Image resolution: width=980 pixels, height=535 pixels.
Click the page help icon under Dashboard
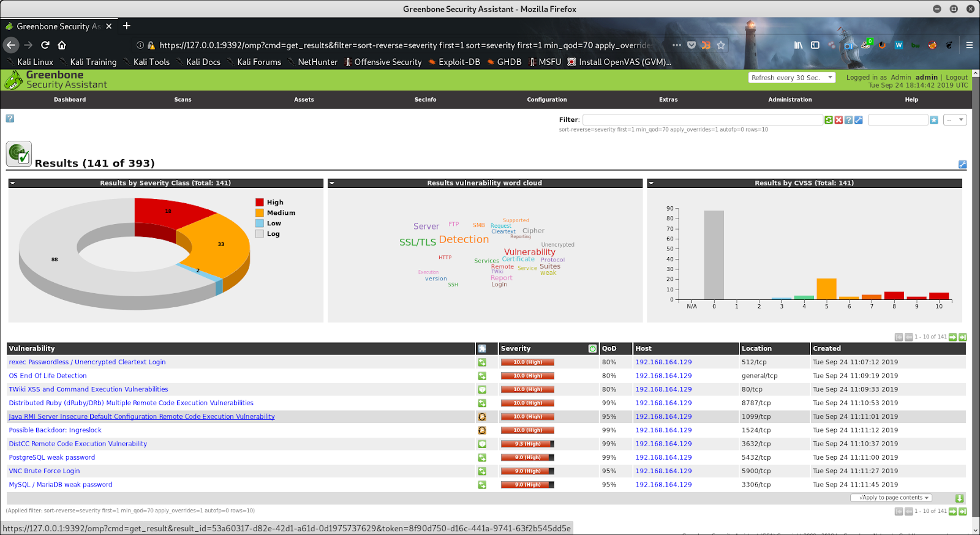pyautogui.click(x=10, y=118)
